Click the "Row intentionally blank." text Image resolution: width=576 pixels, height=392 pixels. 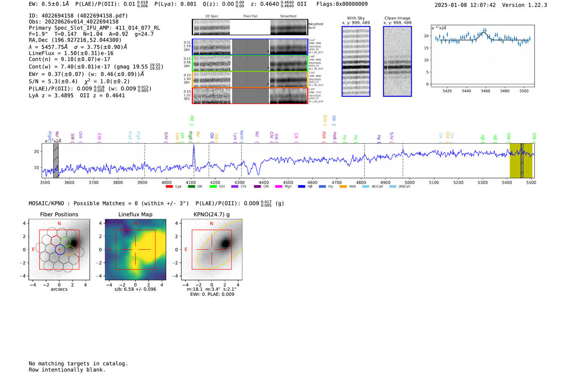[x=67, y=370]
